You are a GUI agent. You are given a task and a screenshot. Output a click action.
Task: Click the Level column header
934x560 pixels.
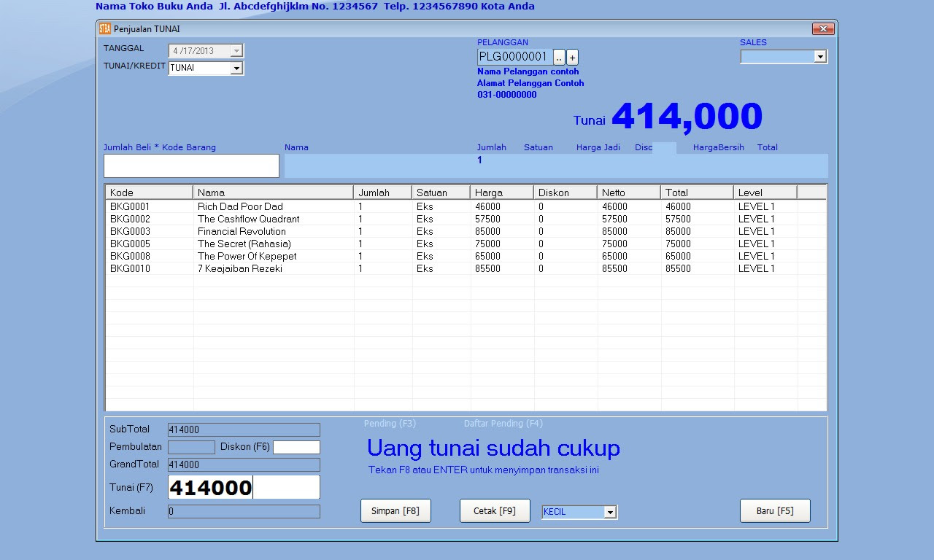click(x=765, y=192)
